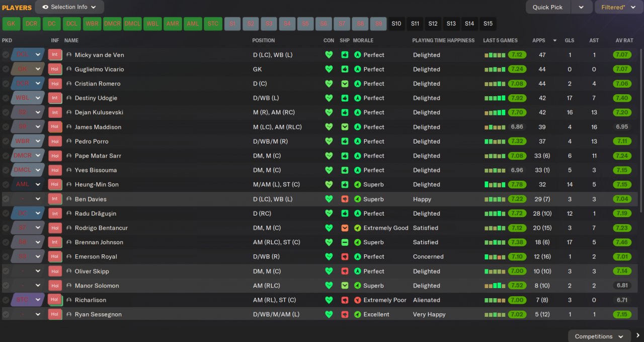Click the player list vertical scrollbar

640,131
